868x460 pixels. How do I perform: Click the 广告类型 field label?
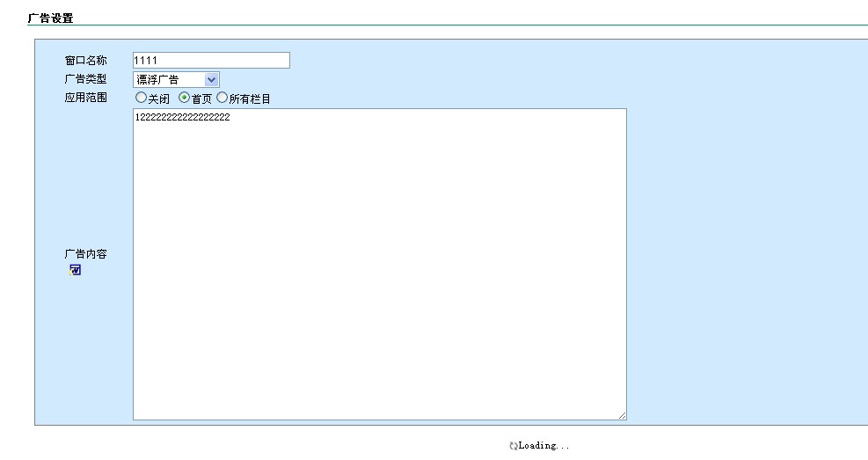point(86,80)
